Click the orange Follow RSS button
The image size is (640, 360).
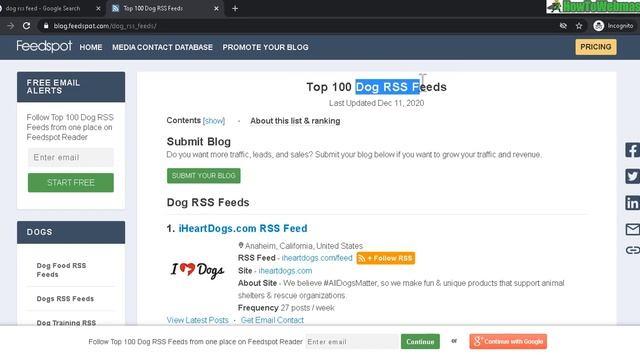(x=386, y=258)
